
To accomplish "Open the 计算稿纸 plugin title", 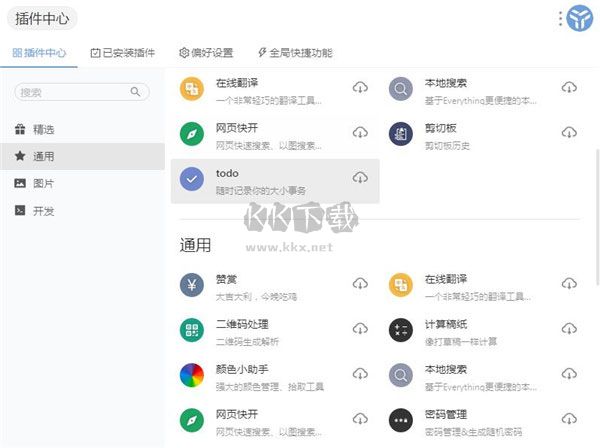I will 446,324.
